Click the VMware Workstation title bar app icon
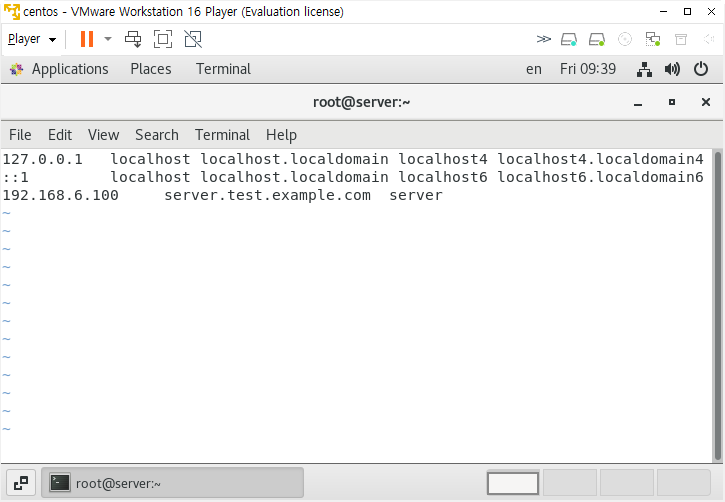This screenshot has height=502, width=725. click(12, 12)
